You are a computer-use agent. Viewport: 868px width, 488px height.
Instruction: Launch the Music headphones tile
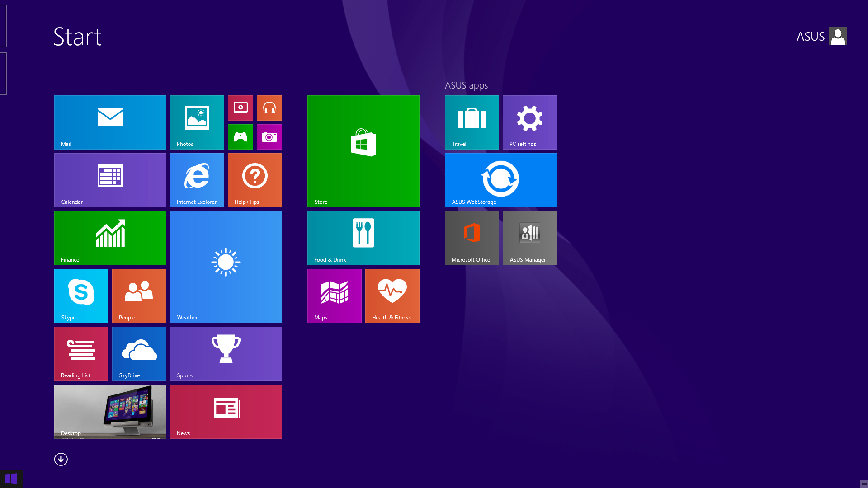(x=269, y=108)
